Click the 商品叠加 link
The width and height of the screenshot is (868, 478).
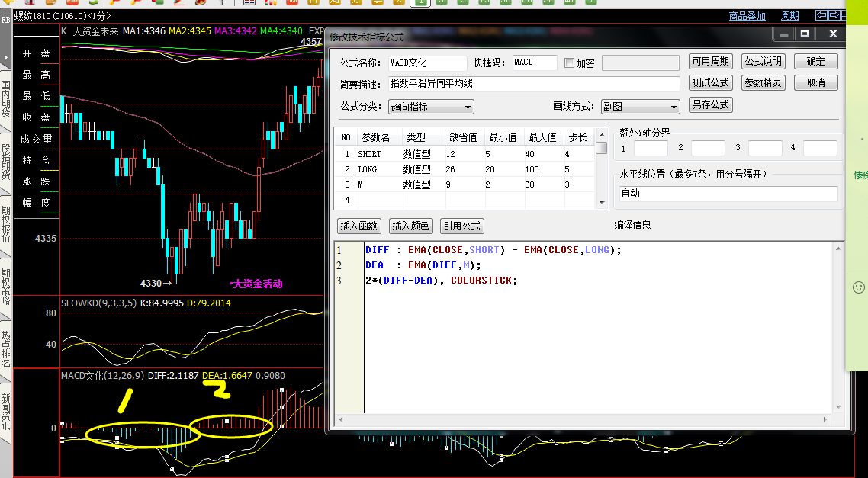point(747,16)
